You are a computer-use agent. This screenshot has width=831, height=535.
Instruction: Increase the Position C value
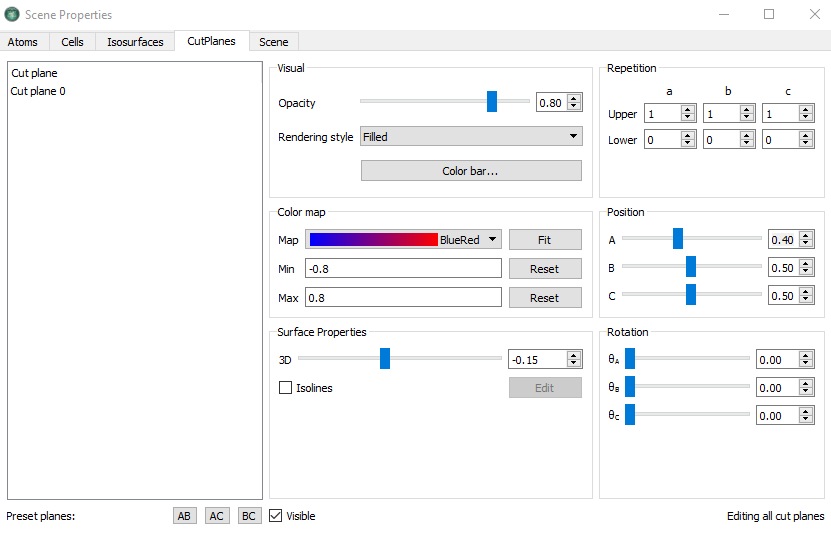[x=806, y=292]
